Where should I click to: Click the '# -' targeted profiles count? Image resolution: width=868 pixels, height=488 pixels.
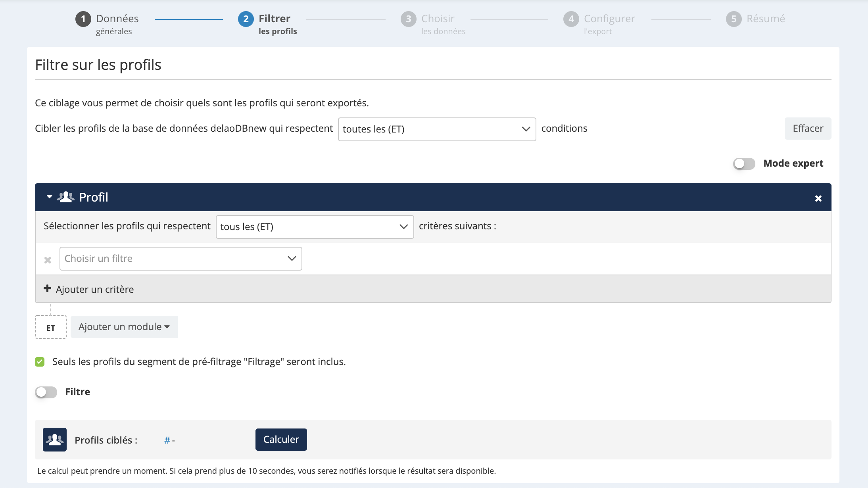169,440
